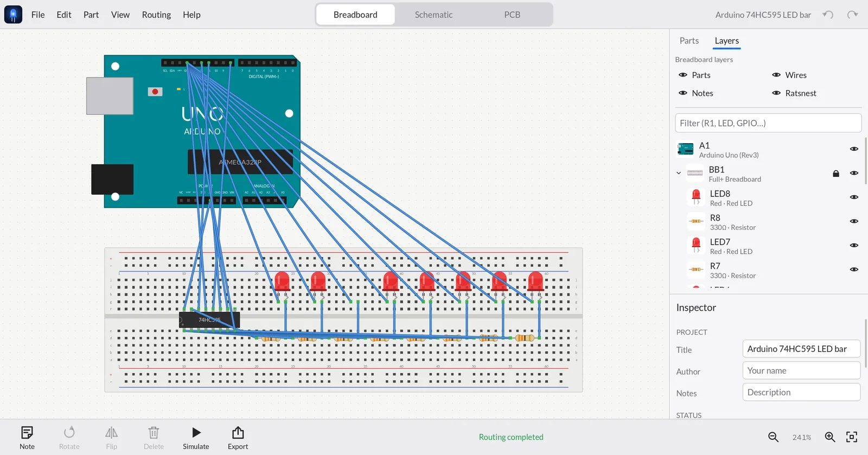
Task: Select the LED7 part icon
Action: tap(696, 246)
